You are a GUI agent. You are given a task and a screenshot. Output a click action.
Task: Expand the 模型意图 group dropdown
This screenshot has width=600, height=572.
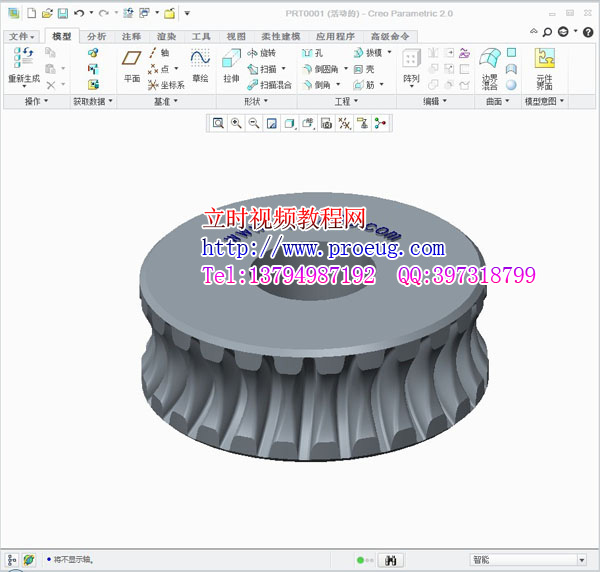tap(544, 101)
